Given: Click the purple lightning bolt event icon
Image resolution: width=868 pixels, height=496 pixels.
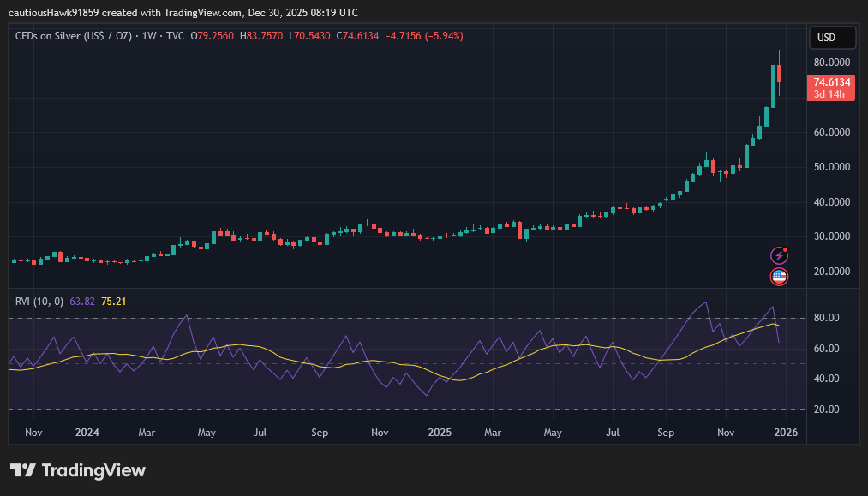Looking at the screenshot, I should pos(779,255).
